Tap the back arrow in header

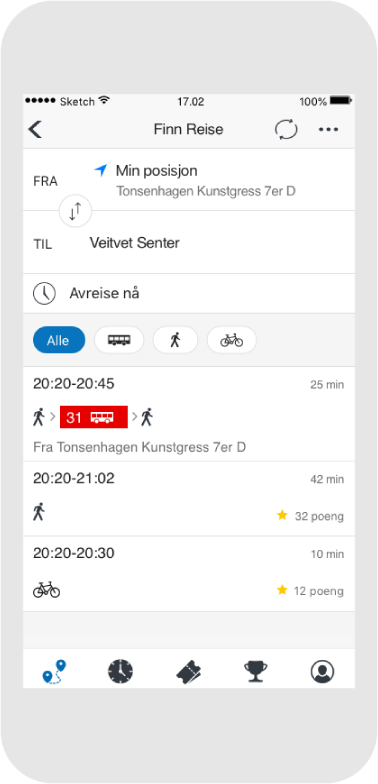pos(36,130)
